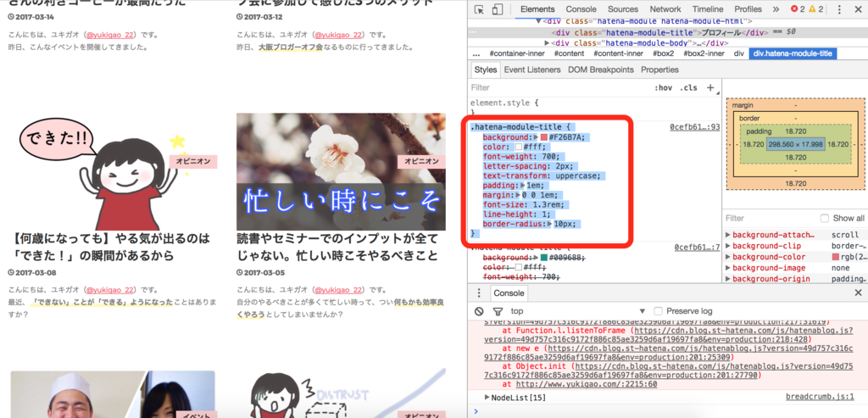Select #content-inner in the breadcrumb bar

[618, 53]
